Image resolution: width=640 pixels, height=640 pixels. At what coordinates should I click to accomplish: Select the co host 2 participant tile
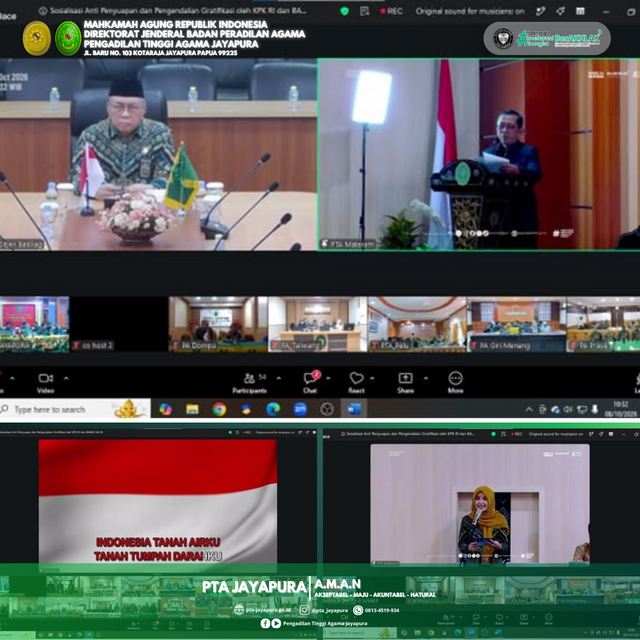coord(119,324)
